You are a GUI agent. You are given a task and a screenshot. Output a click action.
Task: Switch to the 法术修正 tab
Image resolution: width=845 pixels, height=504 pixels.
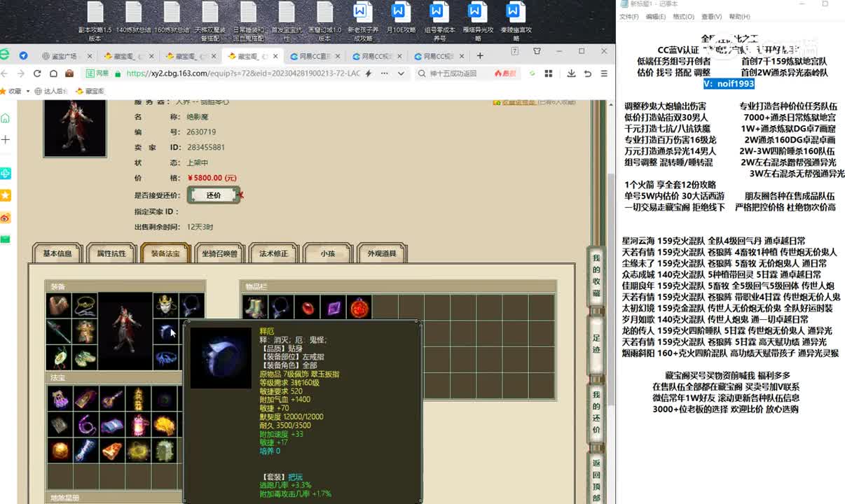click(x=273, y=253)
